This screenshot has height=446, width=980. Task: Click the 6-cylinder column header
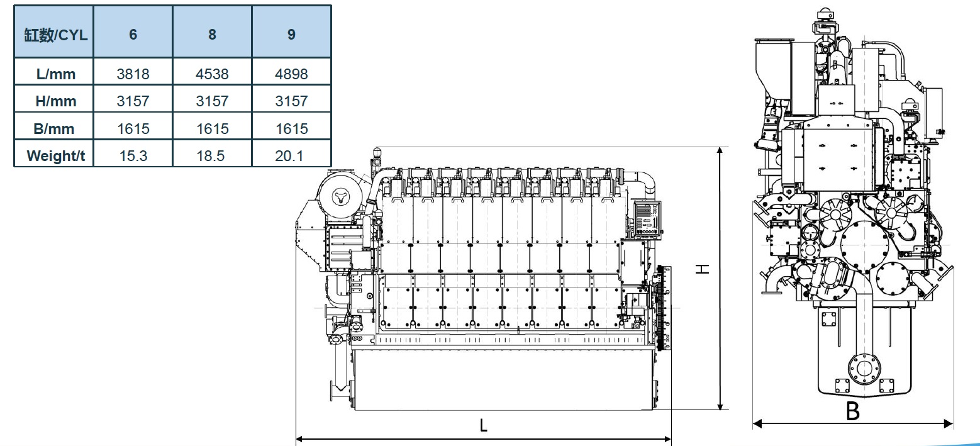133,32
